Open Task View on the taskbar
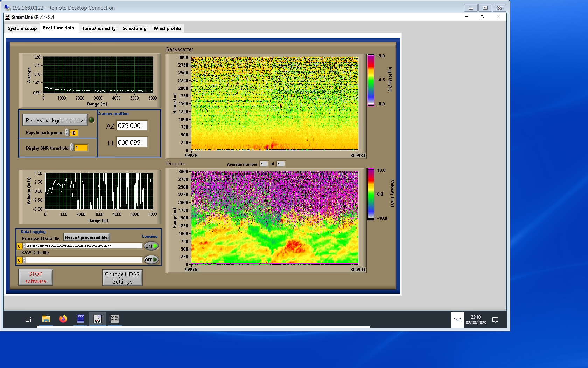 tap(28, 320)
